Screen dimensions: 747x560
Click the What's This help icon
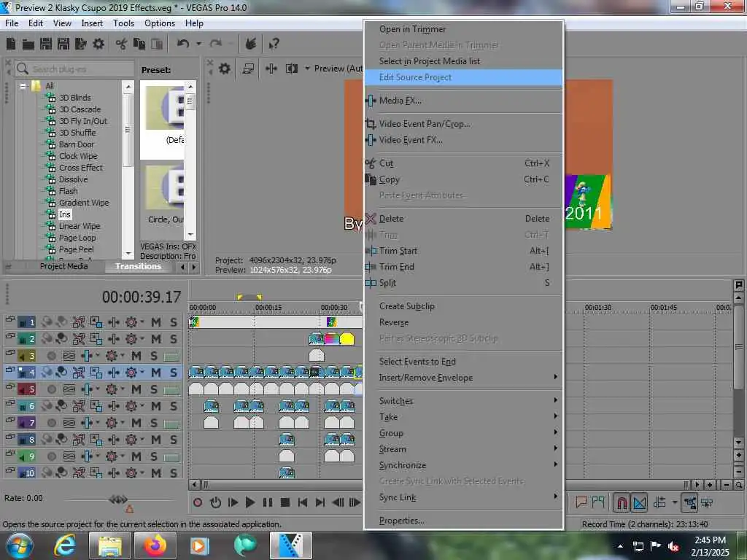pos(274,44)
